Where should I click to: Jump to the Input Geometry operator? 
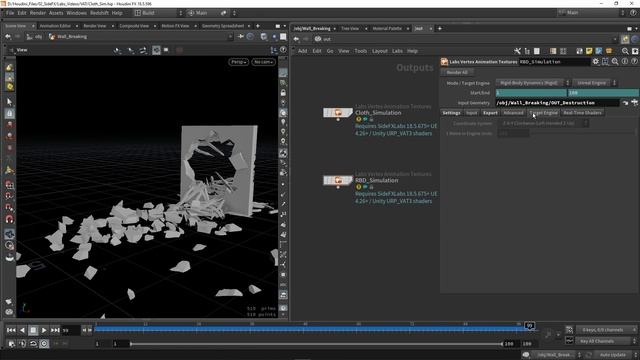(x=625, y=103)
